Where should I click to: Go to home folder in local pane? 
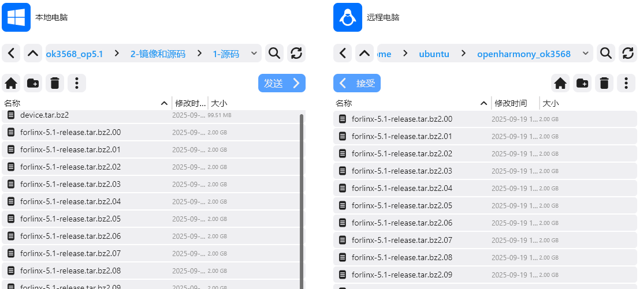pyautogui.click(x=11, y=83)
